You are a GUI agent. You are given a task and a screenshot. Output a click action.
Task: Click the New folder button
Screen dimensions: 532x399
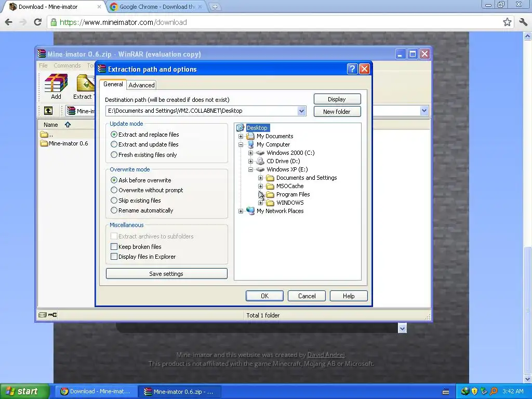point(337,111)
